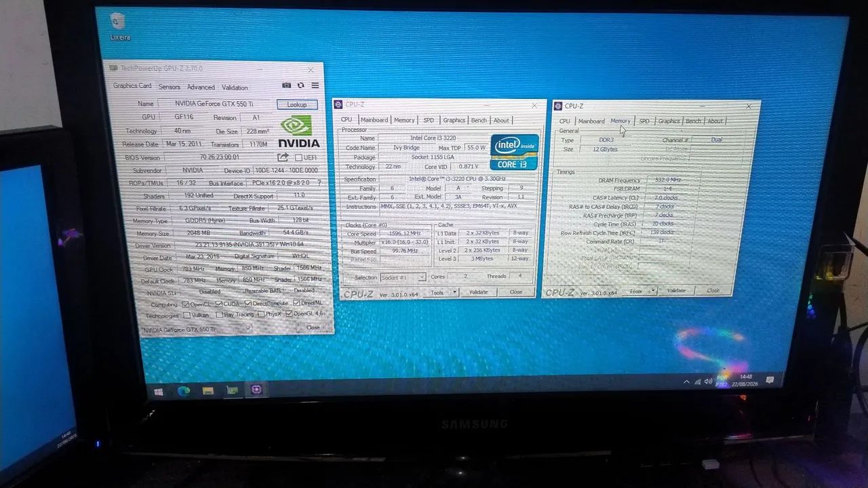Click Validate in left CPU-Z
The height and width of the screenshot is (488, 868).
478,292
